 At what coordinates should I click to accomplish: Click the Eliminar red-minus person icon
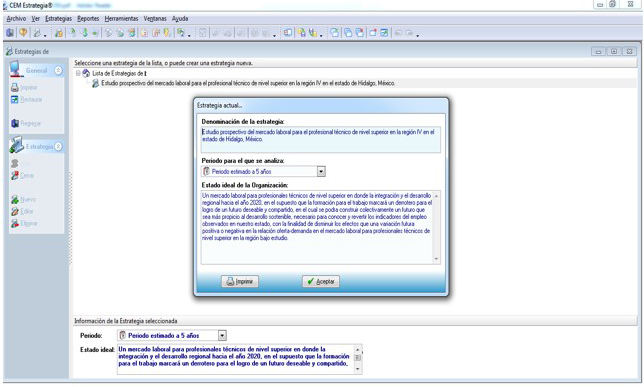click(x=15, y=223)
